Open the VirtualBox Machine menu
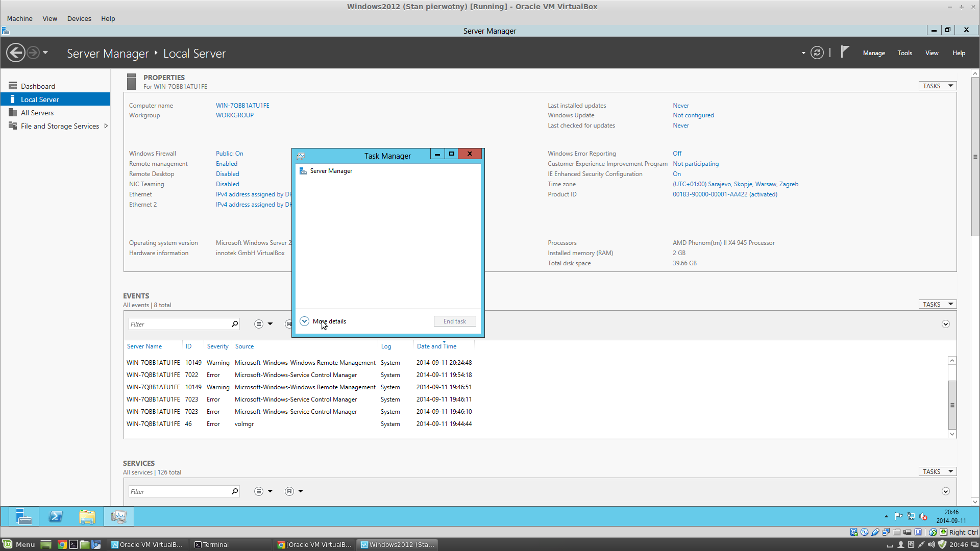Screen dimensions: 980x551 [20, 18]
